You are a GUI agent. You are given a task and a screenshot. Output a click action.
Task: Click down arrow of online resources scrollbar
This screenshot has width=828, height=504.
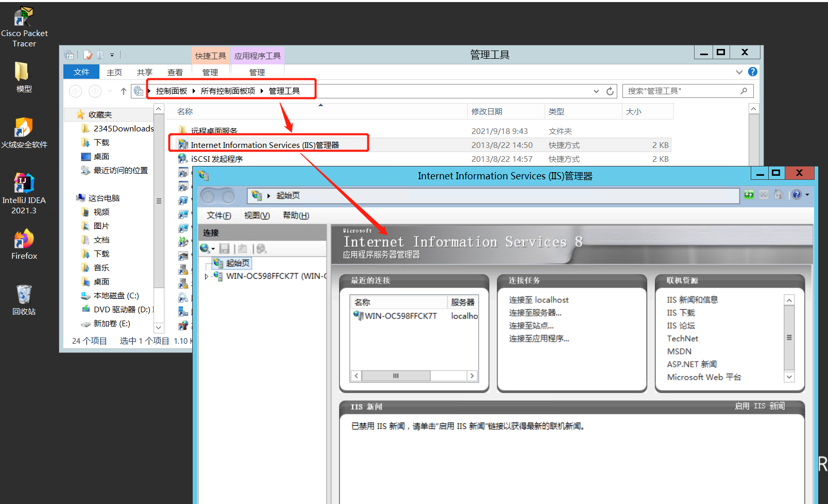[x=789, y=377]
